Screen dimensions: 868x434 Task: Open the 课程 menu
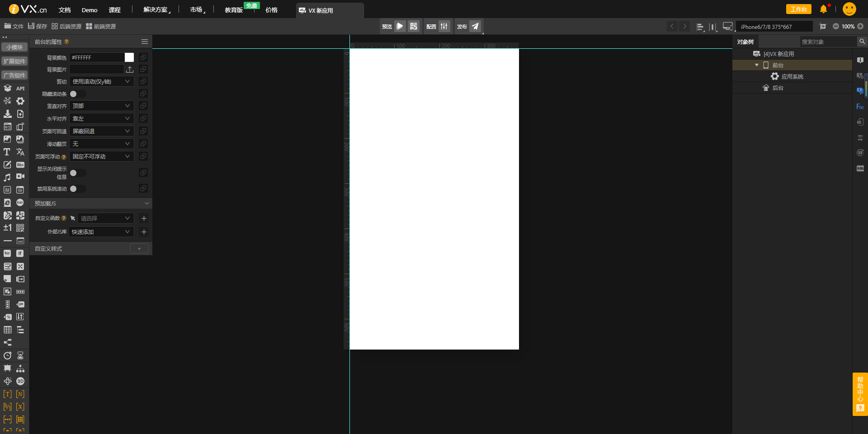pyautogui.click(x=115, y=10)
